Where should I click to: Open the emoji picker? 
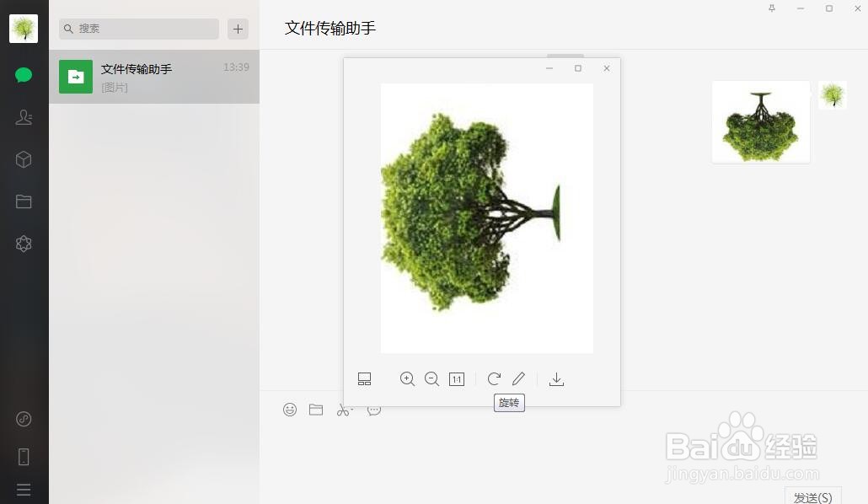(290, 410)
